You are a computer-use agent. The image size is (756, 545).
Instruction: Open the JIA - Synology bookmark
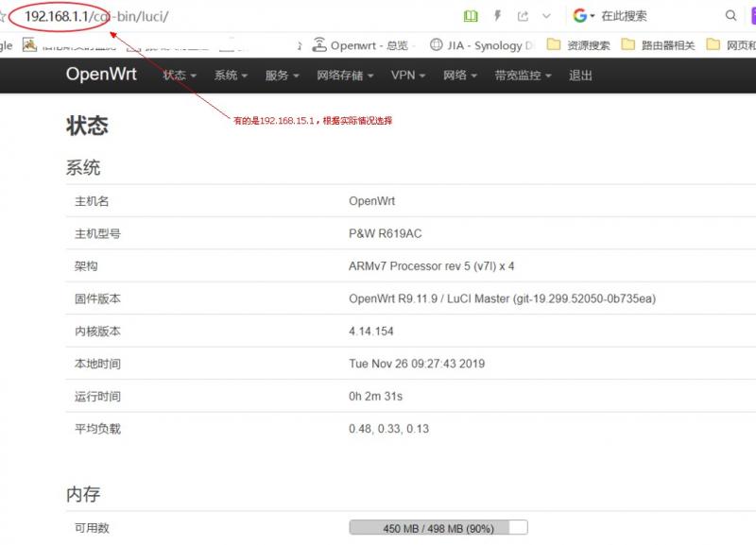coord(483,45)
